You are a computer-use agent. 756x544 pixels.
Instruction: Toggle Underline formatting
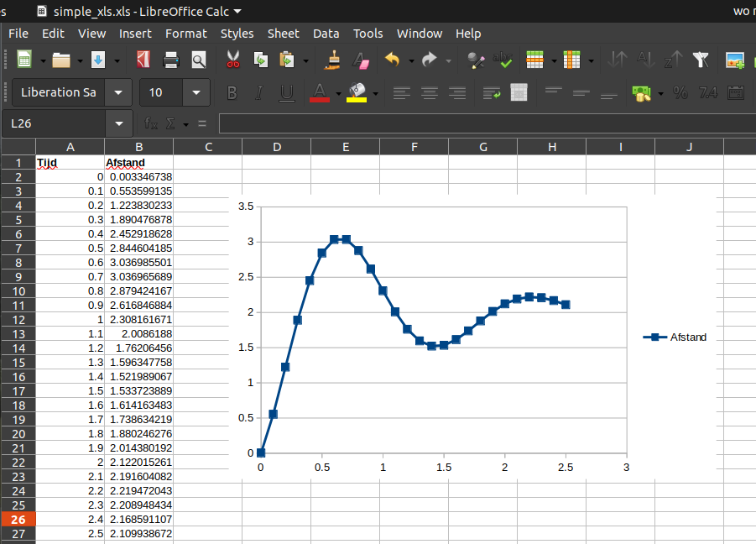[x=286, y=92]
